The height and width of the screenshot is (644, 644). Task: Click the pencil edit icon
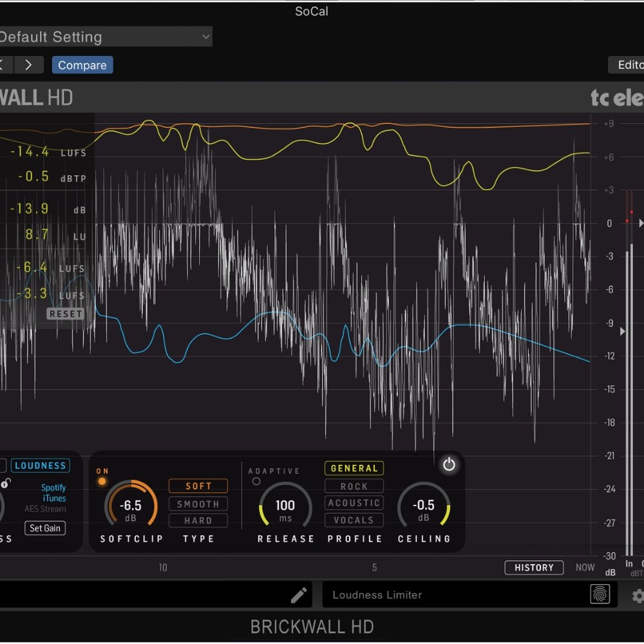tap(299, 595)
